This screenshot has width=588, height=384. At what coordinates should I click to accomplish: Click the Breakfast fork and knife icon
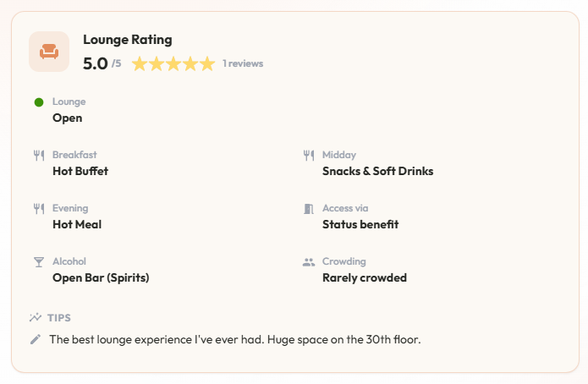39,155
